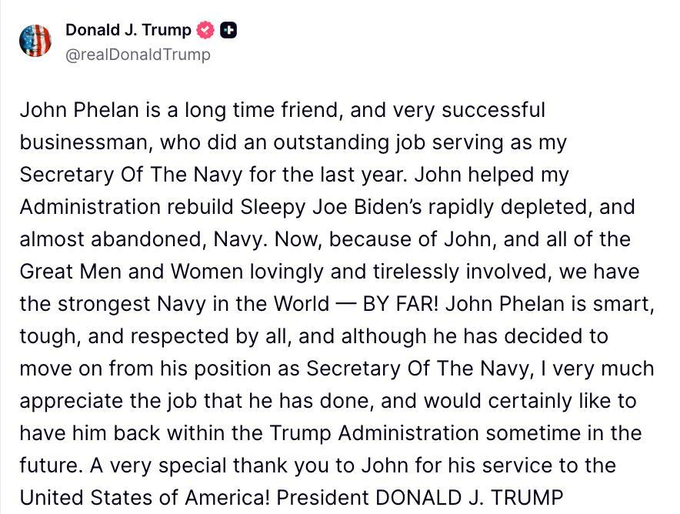Click the flag-themed profile avatar
The height and width of the screenshot is (514, 680).
pyautogui.click(x=35, y=40)
